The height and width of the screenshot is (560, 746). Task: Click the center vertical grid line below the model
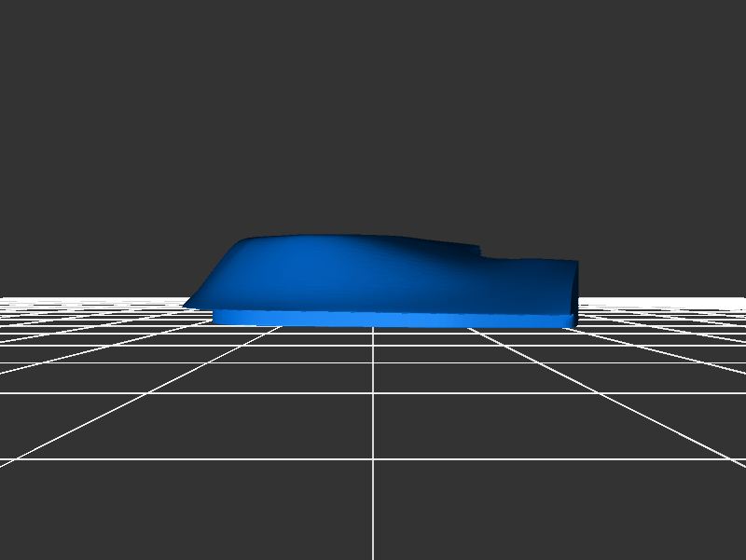(374, 419)
